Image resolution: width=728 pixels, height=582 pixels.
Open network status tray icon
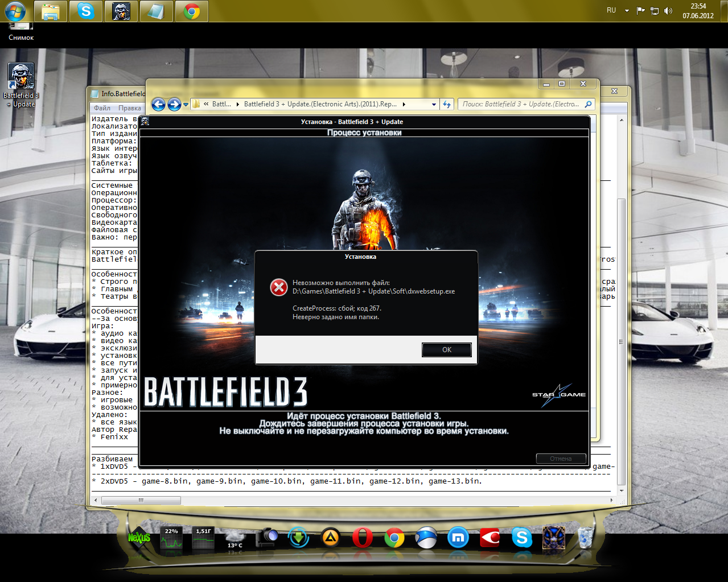coord(655,10)
